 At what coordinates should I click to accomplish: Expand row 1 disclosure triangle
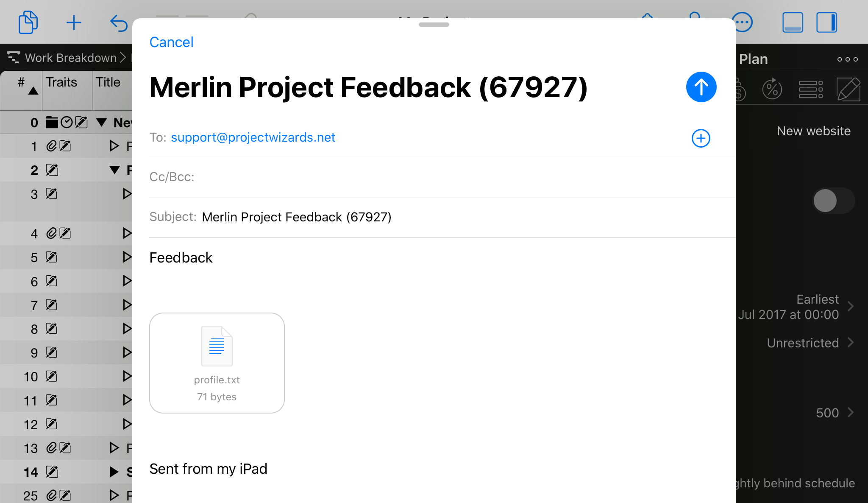pos(114,146)
